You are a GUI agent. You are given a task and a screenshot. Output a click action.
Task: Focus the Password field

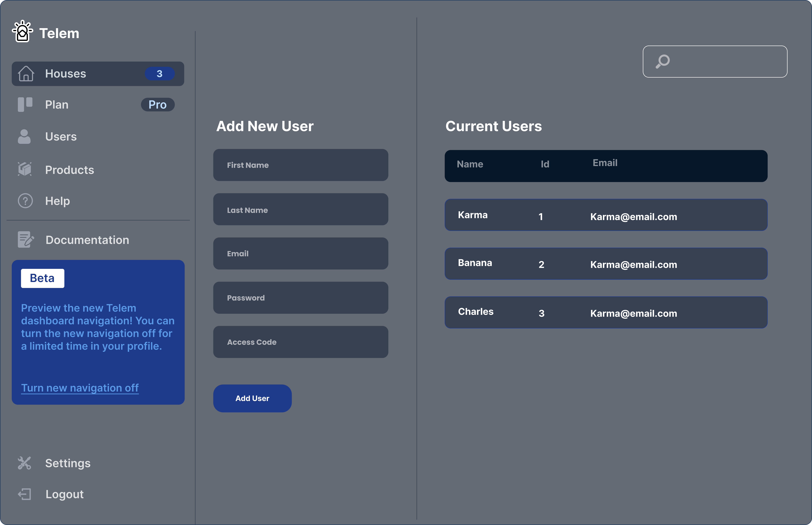click(301, 298)
